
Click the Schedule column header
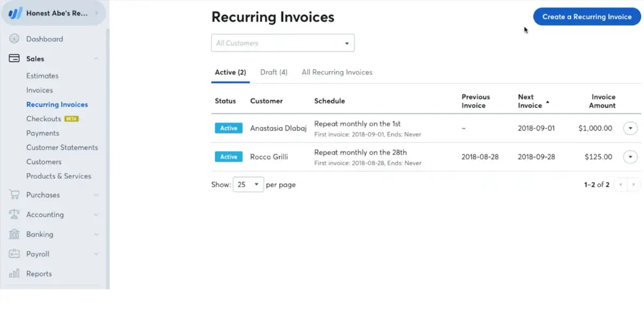(x=330, y=101)
